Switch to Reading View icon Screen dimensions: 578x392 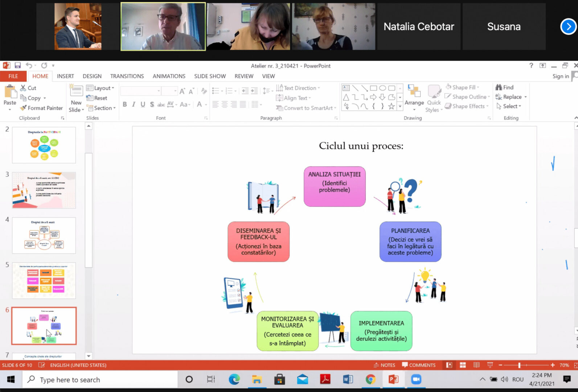476,365
